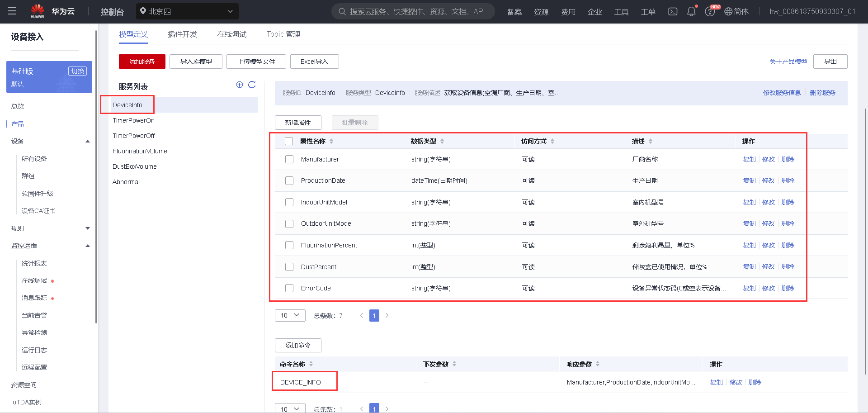Viewport: 868px width, 413px height.
Task: Check the ErrorCode row checkbox
Action: [x=289, y=288]
